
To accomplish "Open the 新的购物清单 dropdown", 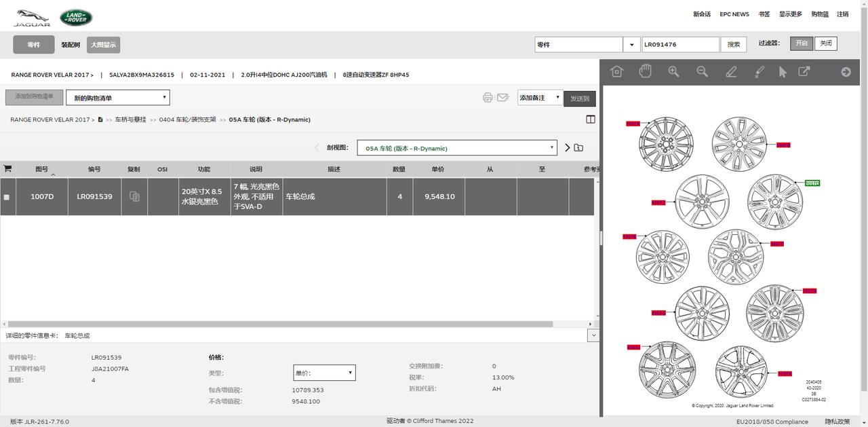I will [x=118, y=98].
